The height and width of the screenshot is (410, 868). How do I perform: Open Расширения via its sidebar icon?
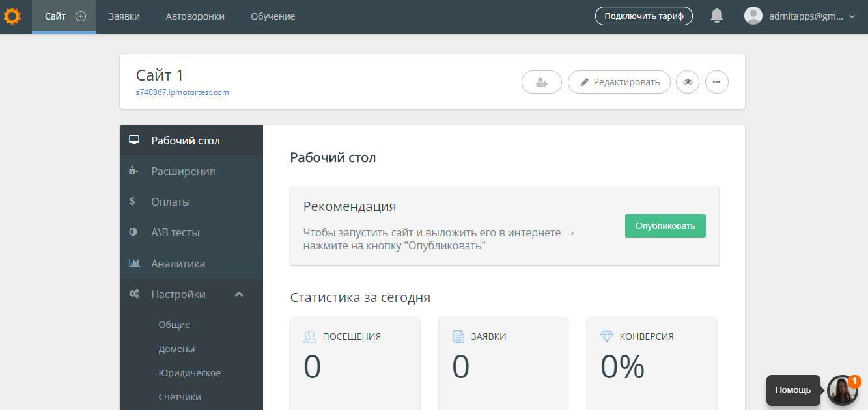point(133,170)
